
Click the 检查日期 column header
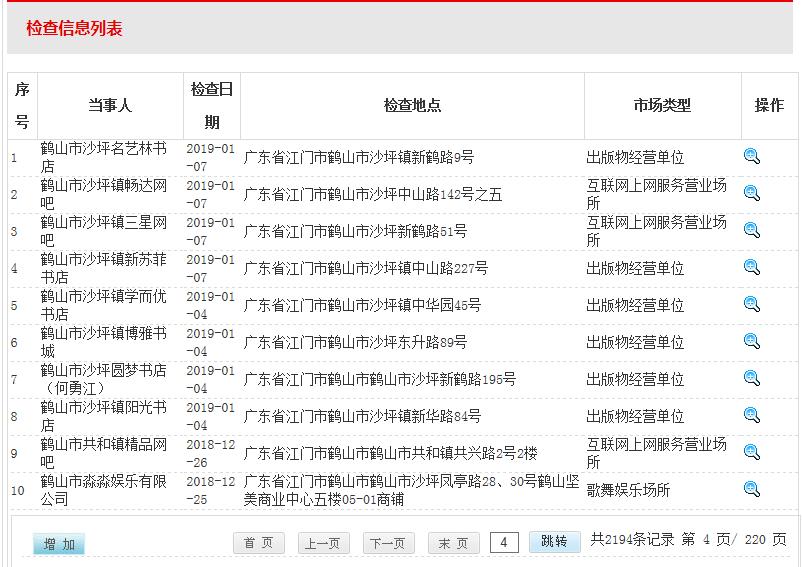click(212, 105)
